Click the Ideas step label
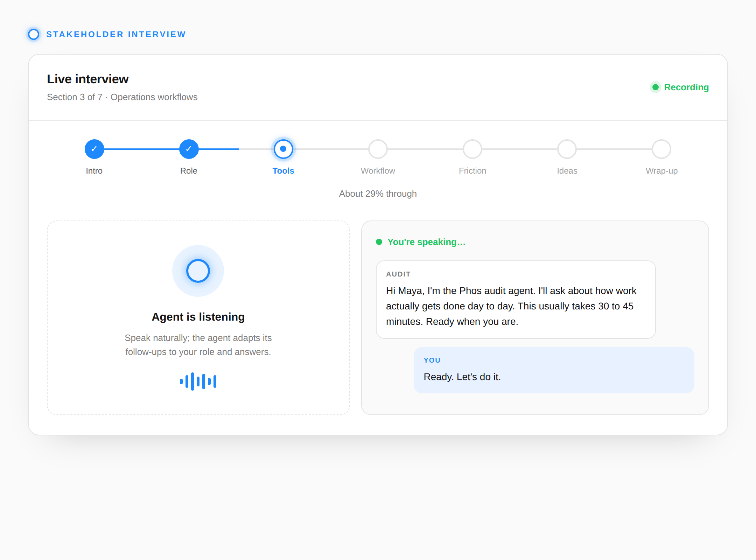Viewport: 756px width, 560px height. (567, 171)
